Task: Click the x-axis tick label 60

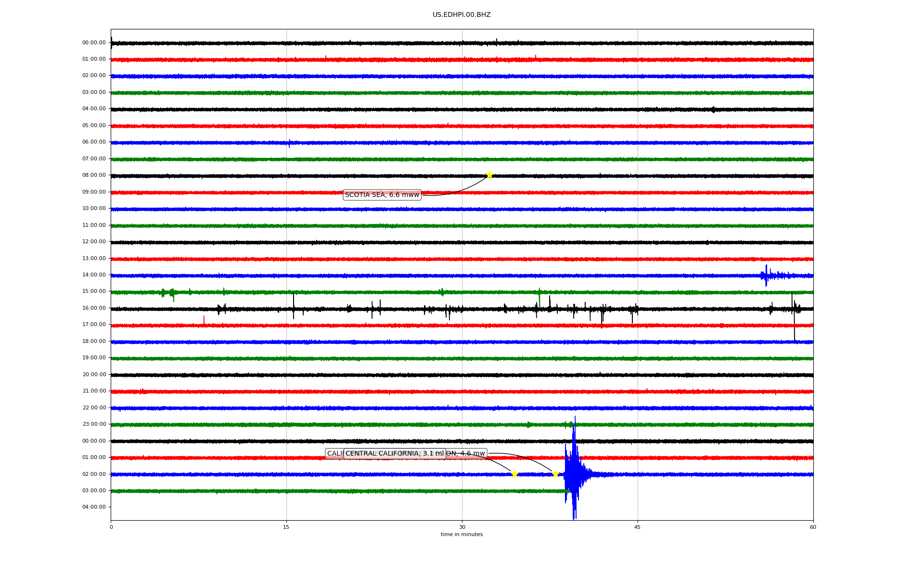Action: pyautogui.click(x=813, y=527)
